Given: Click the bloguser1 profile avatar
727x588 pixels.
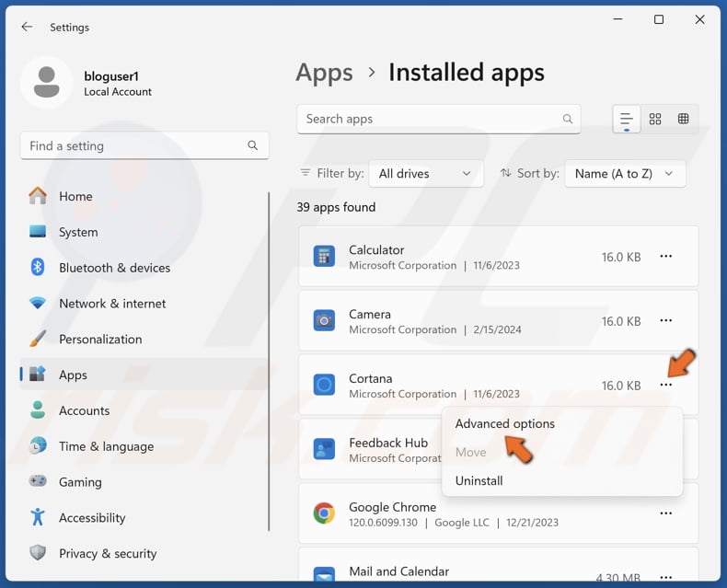Looking at the screenshot, I should 47,82.
